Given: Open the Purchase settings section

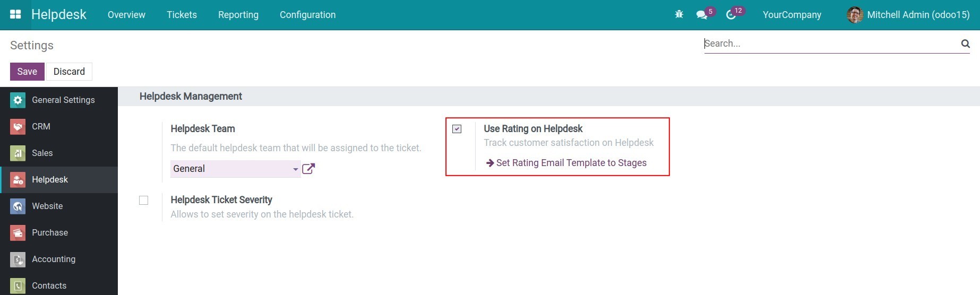Looking at the screenshot, I should point(49,232).
